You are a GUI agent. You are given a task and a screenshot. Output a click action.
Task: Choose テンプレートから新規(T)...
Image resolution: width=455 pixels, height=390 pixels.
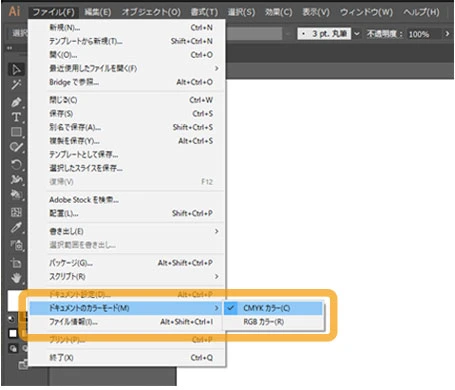(x=127, y=41)
